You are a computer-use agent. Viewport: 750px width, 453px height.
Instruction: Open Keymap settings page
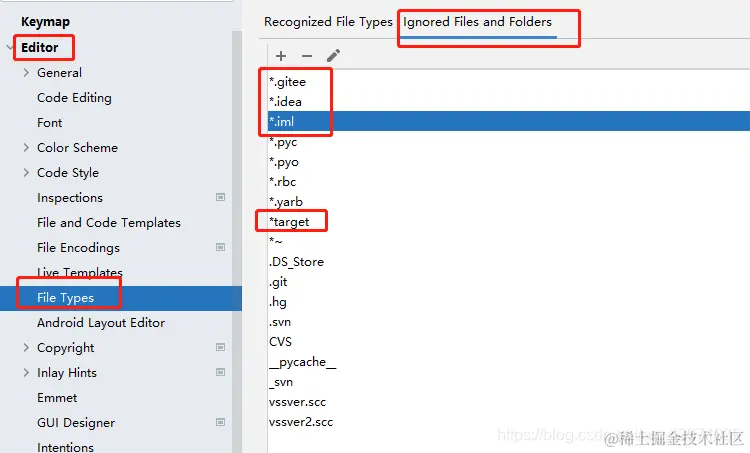pyautogui.click(x=45, y=22)
